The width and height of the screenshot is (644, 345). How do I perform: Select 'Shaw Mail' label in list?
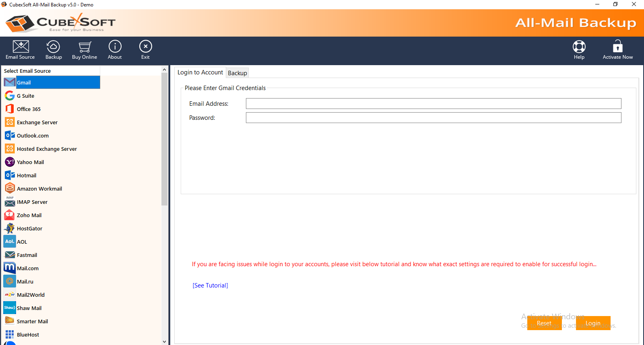point(29,308)
